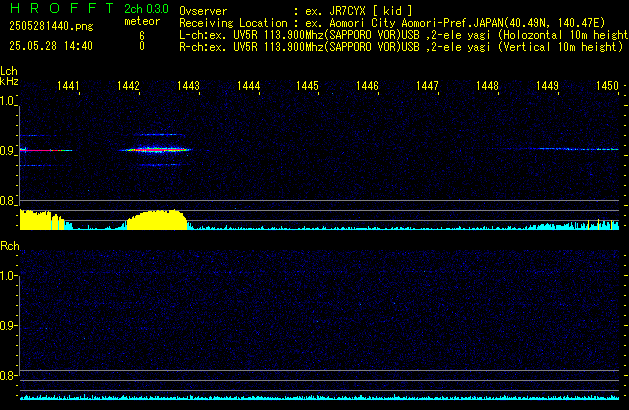This screenshot has width=629, height=410.
Task: Click the Rch 1.0 kHz axis label
Action: (x=7, y=276)
